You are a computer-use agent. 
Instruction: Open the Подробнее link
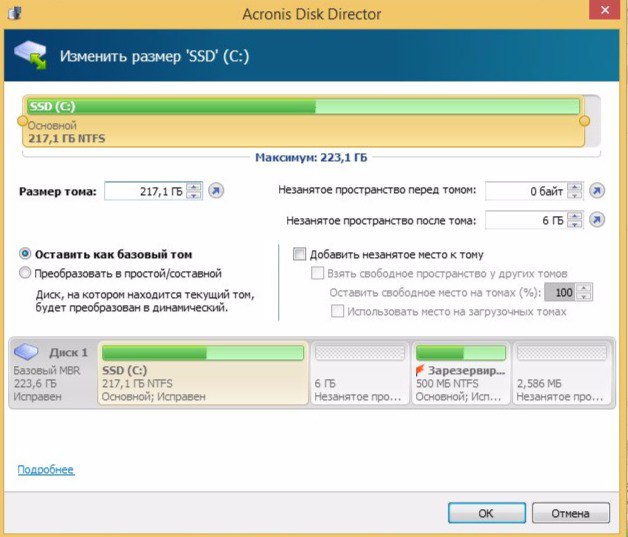[x=46, y=469]
